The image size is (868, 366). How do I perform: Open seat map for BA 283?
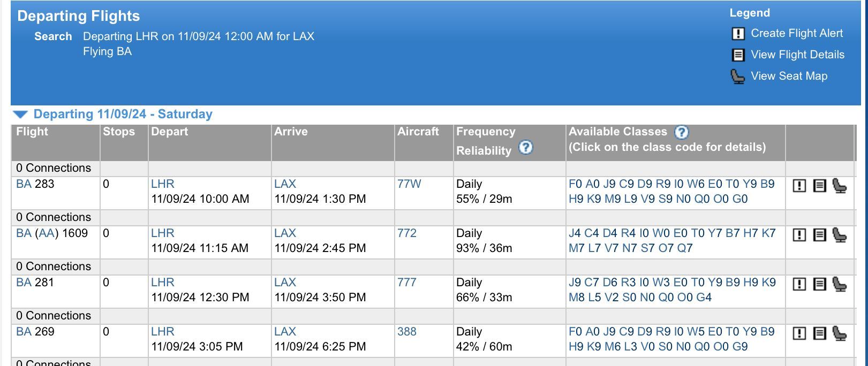tap(840, 186)
